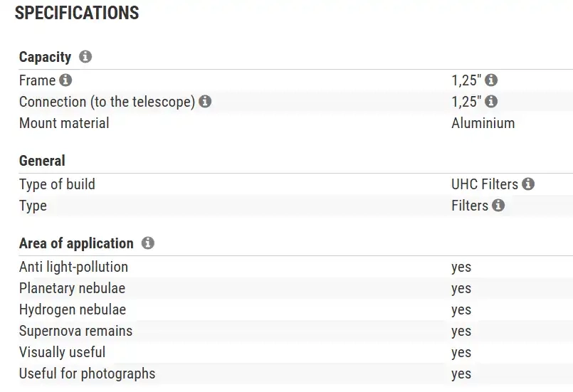This screenshot has width=573, height=392.
Task: Click info icon next to Capacity heading
Action: click(x=85, y=57)
